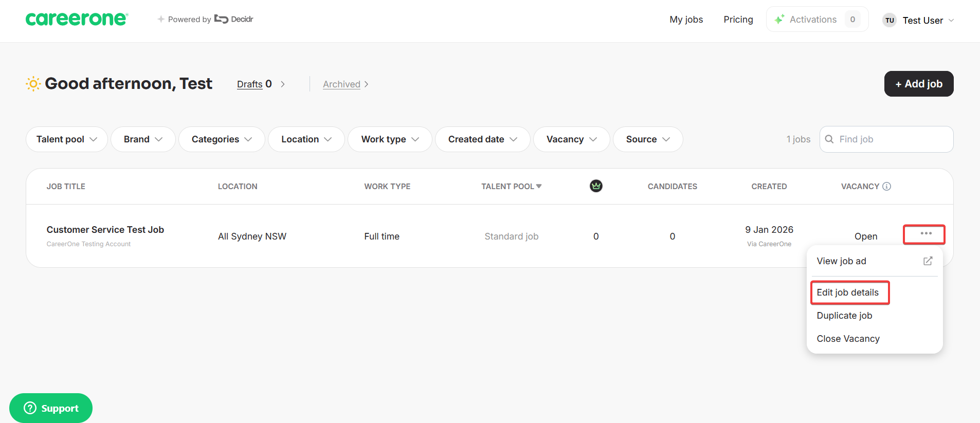This screenshot has width=980, height=423.
Task: Expand the Talent pool filter
Action: point(67,139)
